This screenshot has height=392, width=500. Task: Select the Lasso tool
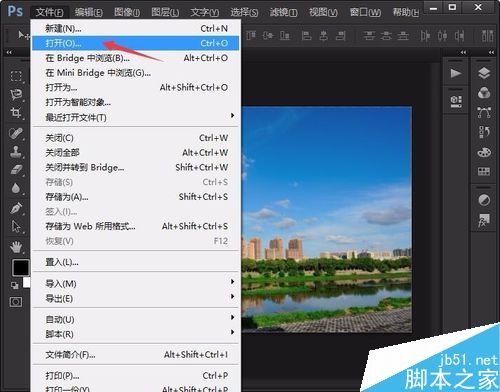click(16, 94)
